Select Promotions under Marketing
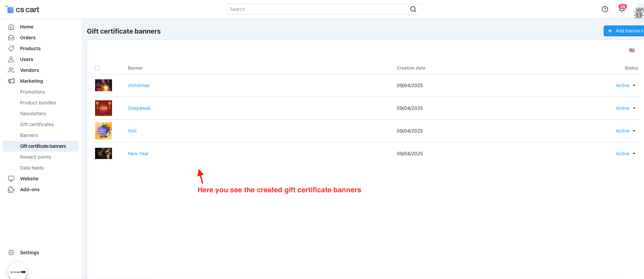 pyautogui.click(x=32, y=92)
